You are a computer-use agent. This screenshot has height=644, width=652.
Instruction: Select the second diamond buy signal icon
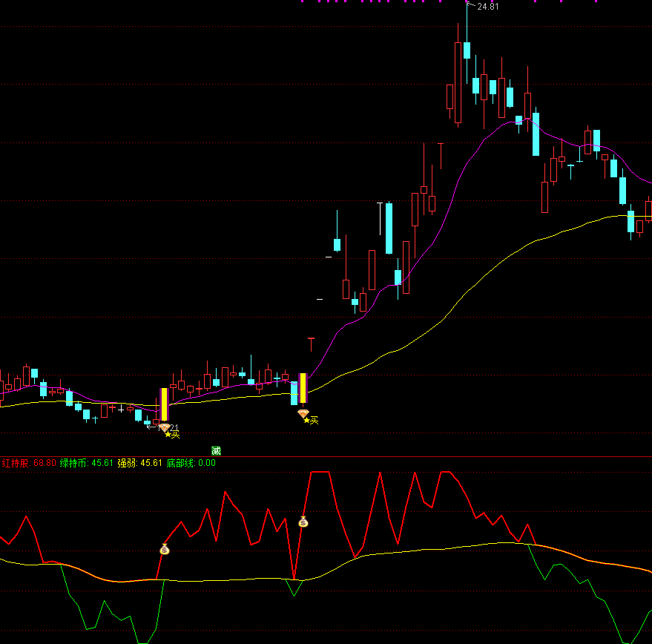pos(303,413)
